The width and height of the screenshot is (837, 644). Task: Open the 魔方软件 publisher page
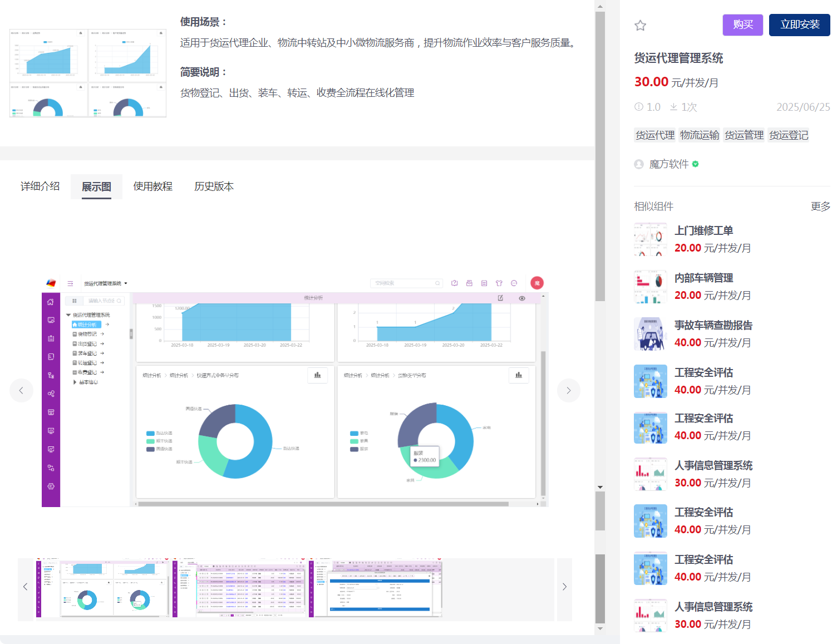669,164
